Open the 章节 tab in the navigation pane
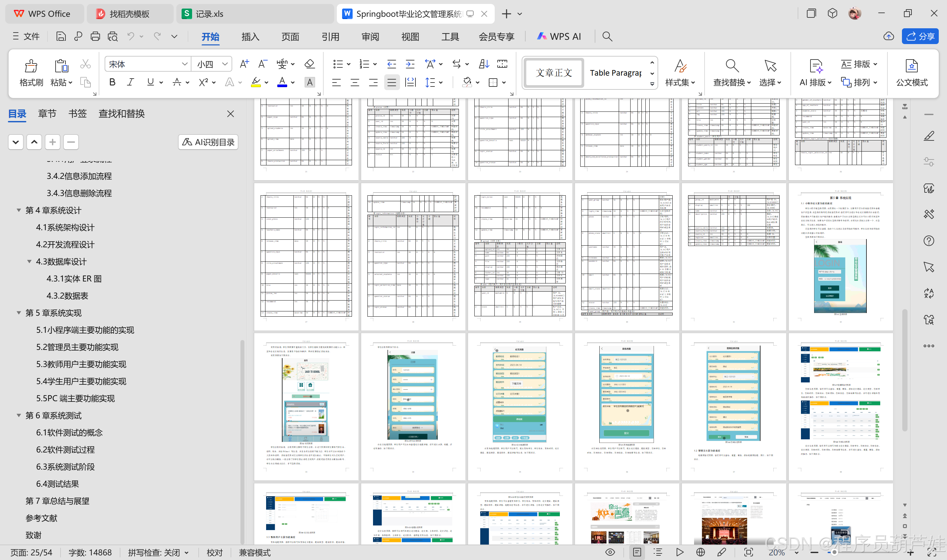This screenshot has width=947, height=560. pos(47,113)
